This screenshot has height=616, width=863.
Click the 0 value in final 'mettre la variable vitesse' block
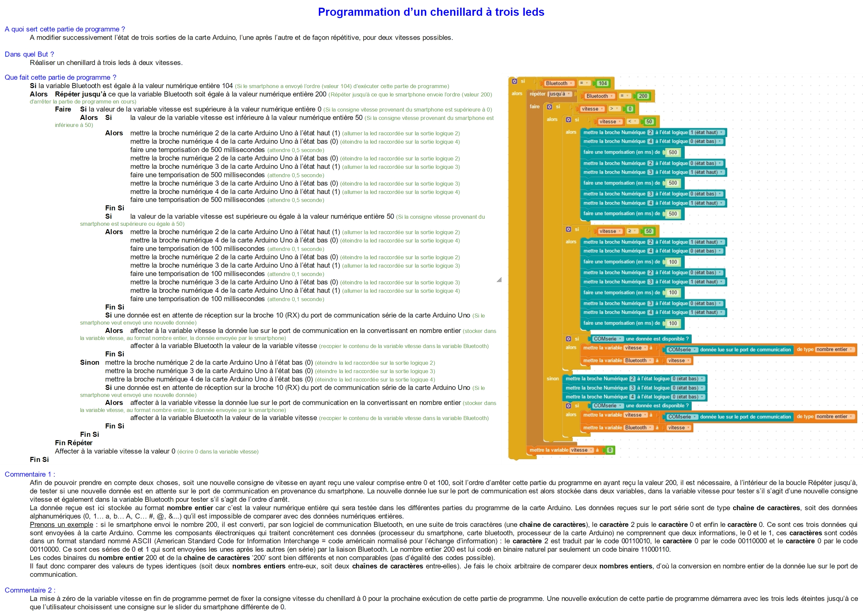point(610,450)
